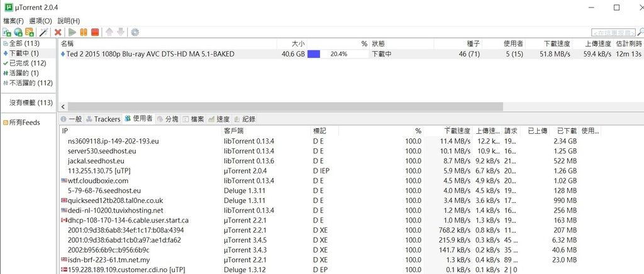Select 全部 (113) in the sidebar
The width and height of the screenshot is (644, 274).
pos(25,43)
